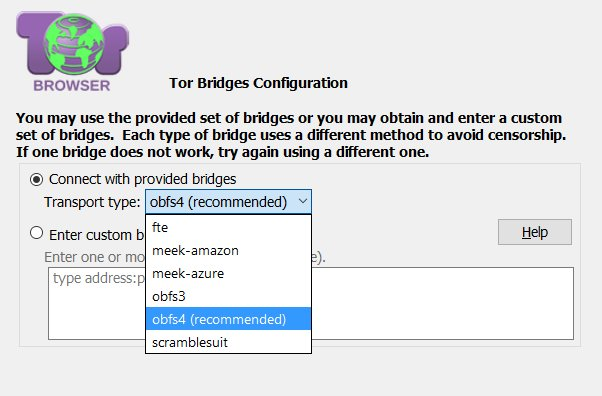Viewport: 602px width, 396px height.
Task: Click the Tor Browser logo
Action: click(73, 52)
